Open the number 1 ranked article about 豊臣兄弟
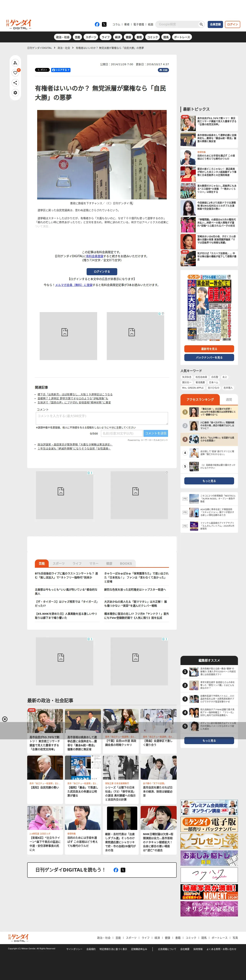Screen dimensions: 246x980 (209, 412)
